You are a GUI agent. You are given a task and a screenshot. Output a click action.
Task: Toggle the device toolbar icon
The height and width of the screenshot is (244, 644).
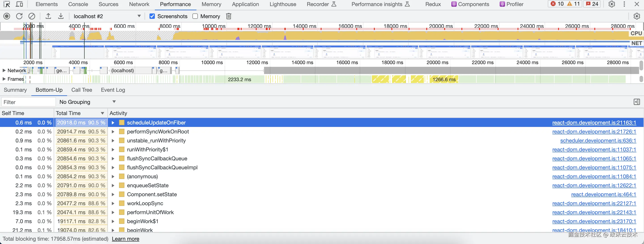(19, 4)
